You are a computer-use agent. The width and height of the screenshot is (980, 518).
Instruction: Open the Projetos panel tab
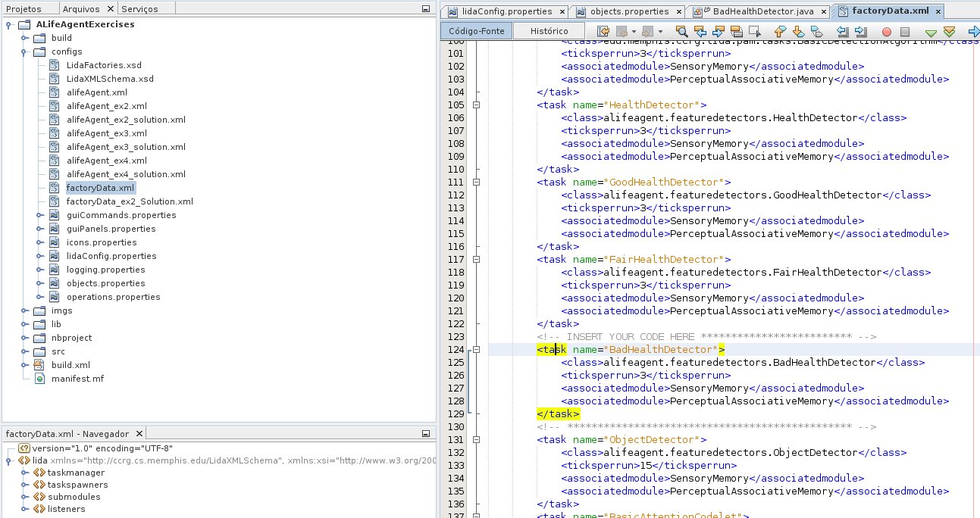click(x=23, y=8)
